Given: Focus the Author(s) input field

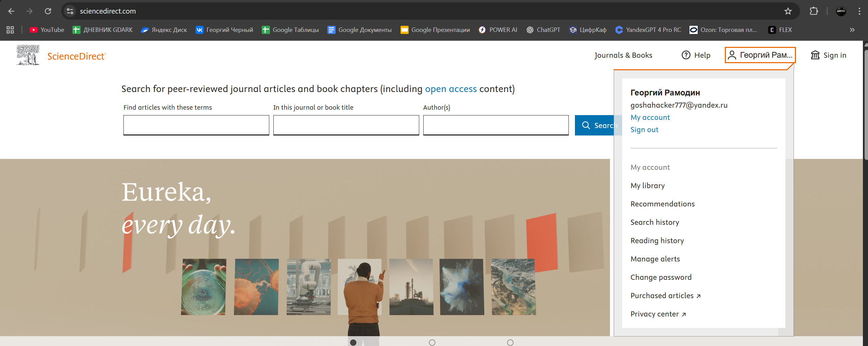Looking at the screenshot, I should [x=495, y=125].
